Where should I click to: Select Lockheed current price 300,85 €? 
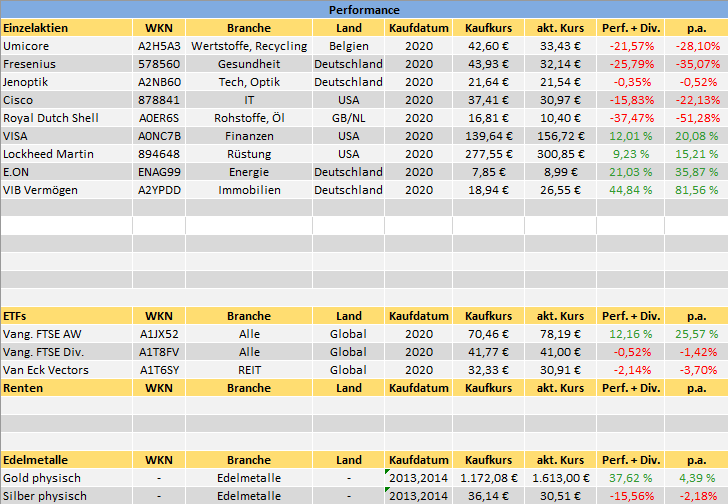tap(560, 154)
